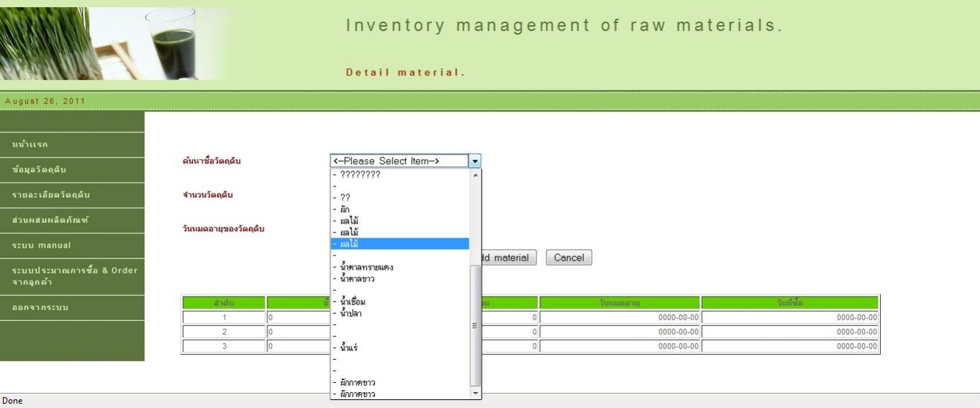Click the 'จำนวนวัตถุดิบ' label
Viewport: 980px width, 408px height.
[208, 195]
